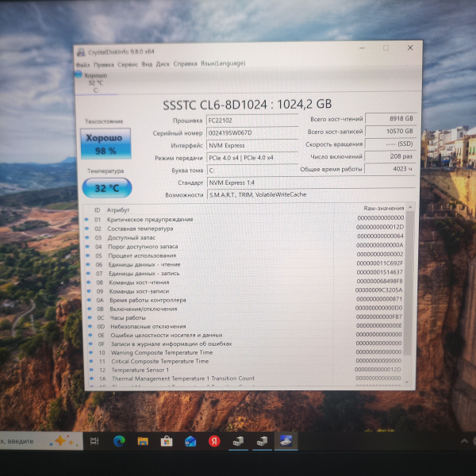Select row 0D Небезопасные отключения
Screen dimensions: 476x476
(x=246, y=326)
